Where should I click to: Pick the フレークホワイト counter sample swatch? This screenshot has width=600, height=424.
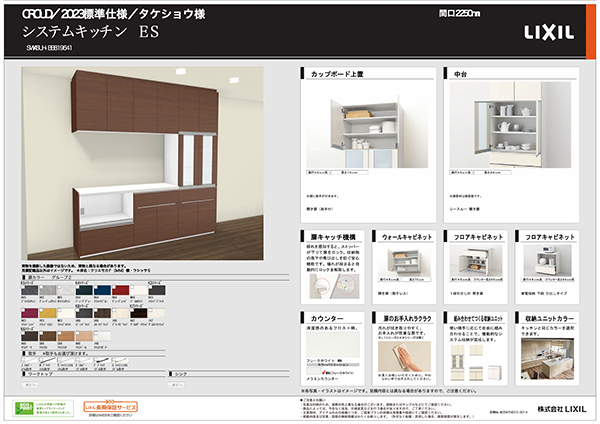(333, 345)
